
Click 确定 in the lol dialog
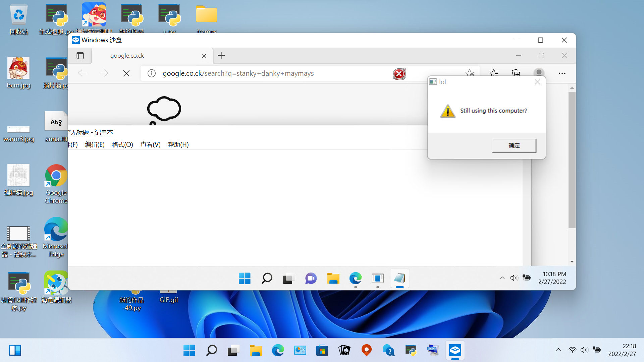514,145
